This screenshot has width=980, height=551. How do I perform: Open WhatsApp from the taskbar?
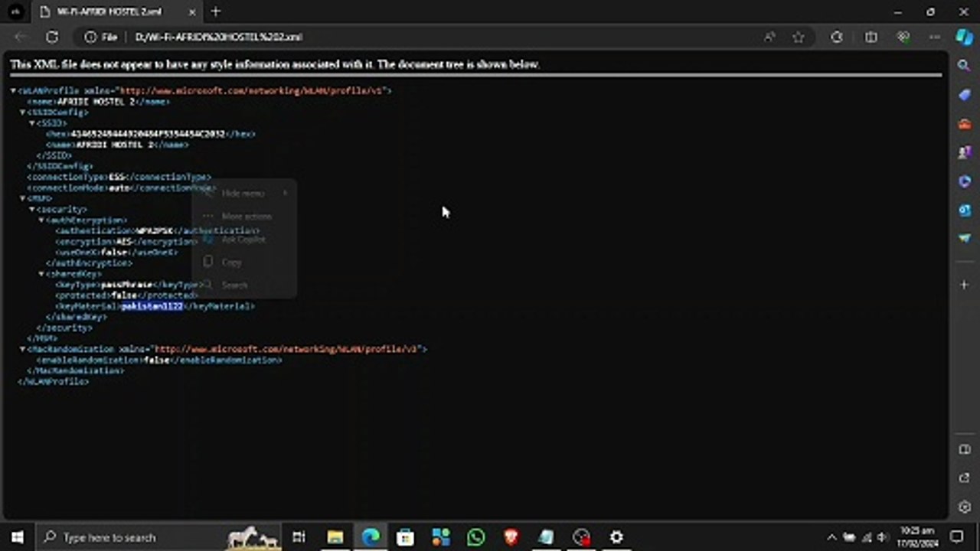click(x=475, y=537)
